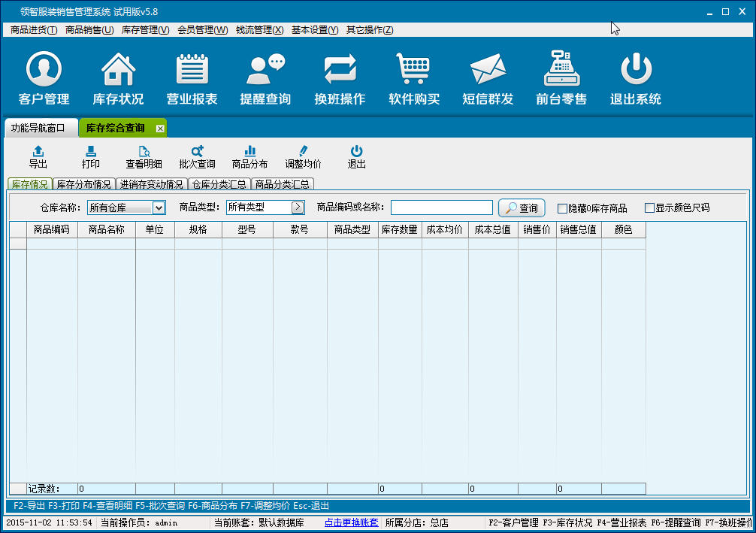
Task: Click 查看明细 view detail icon
Action: (144, 157)
